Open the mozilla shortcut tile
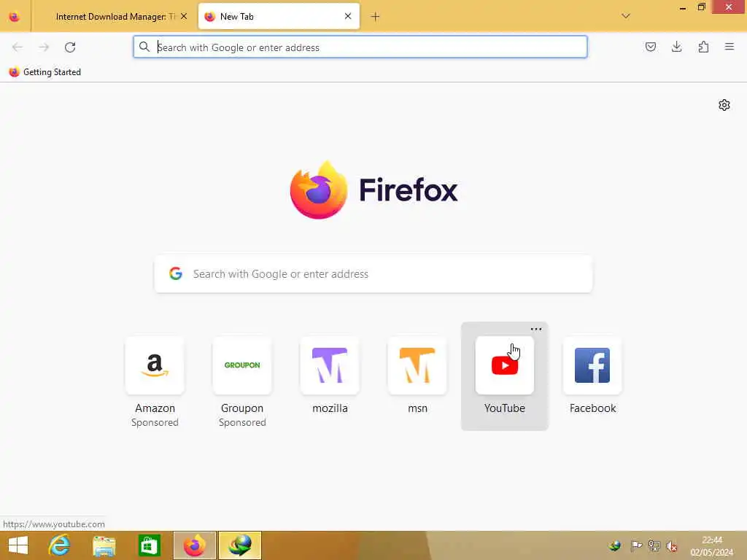This screenshot has width=747, height=560. coord(330,365)
